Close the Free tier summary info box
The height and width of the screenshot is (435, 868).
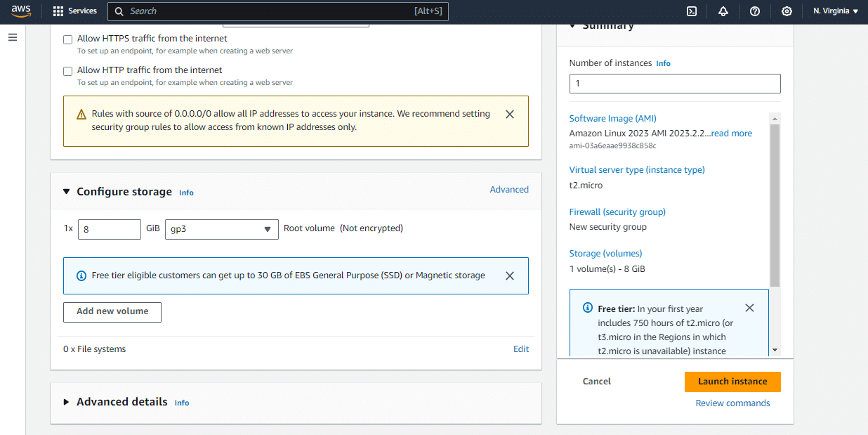749,308
